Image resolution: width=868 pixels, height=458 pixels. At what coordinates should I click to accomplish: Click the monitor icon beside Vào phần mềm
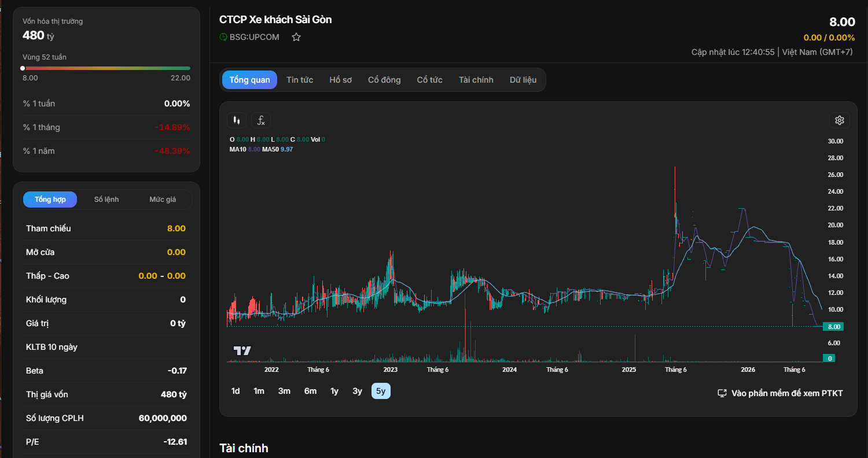tap(722, 393)
